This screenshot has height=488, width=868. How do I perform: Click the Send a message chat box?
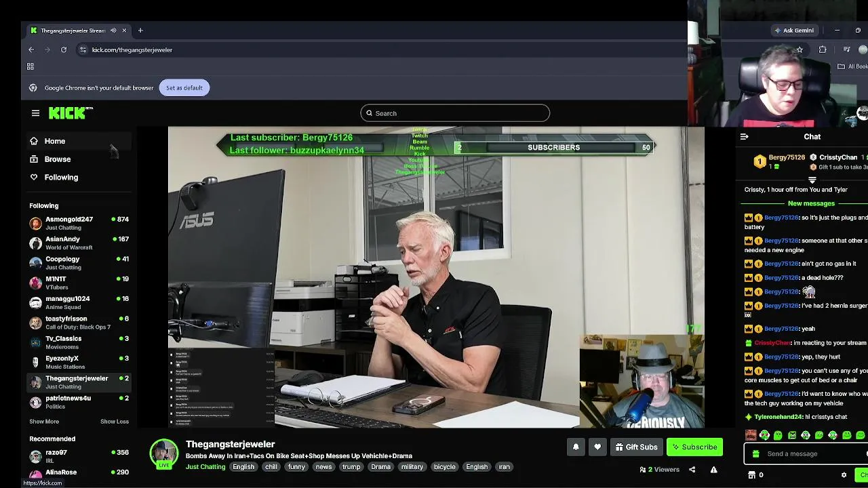[807, 454]
